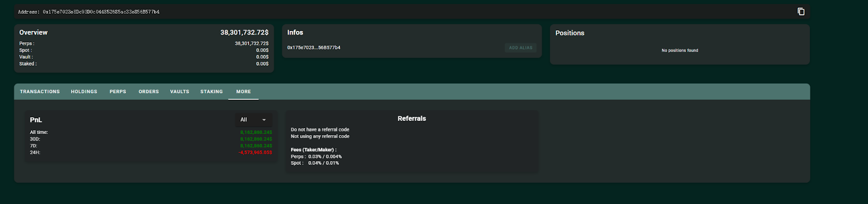The width and height of the screenshot is (868, 204).
Task: Click the Overview total balance value
Action: (x=244, y=33)
